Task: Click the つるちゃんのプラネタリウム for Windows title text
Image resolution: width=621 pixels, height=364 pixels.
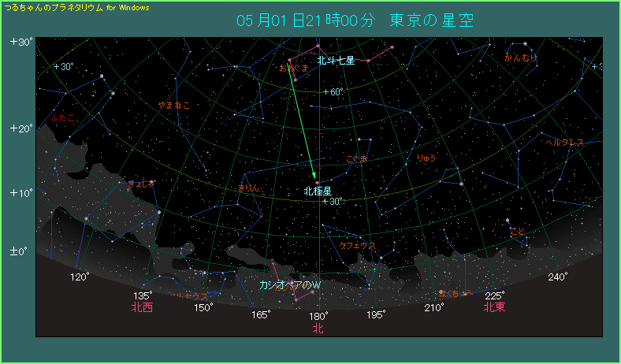Action: pyautogui.click(x=76, y=8)
